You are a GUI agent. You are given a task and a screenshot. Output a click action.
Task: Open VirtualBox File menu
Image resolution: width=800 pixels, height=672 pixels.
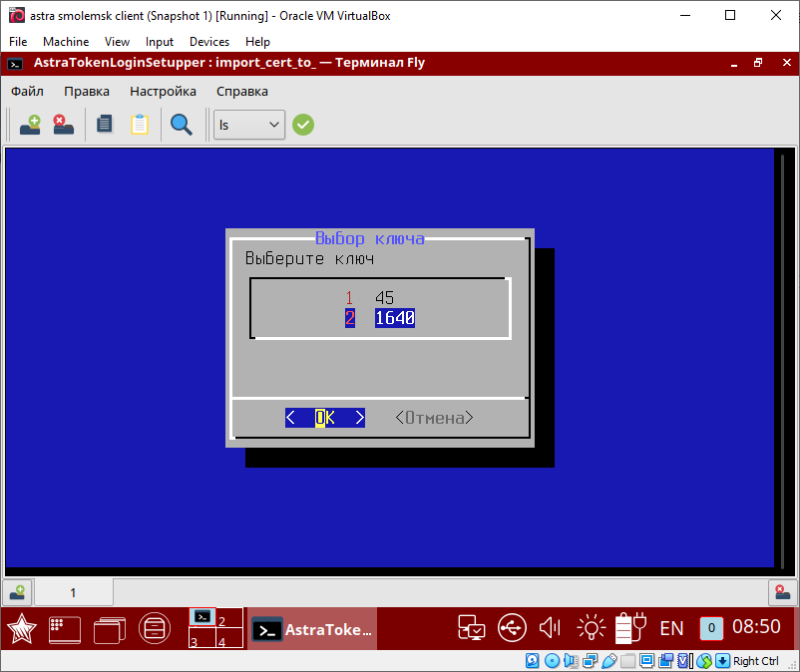click(18, 42)
